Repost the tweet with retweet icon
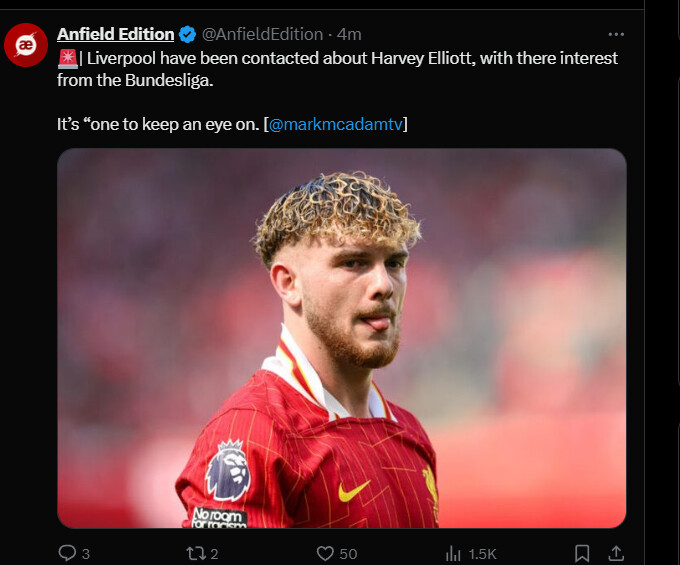 click(x=195, y=553)
